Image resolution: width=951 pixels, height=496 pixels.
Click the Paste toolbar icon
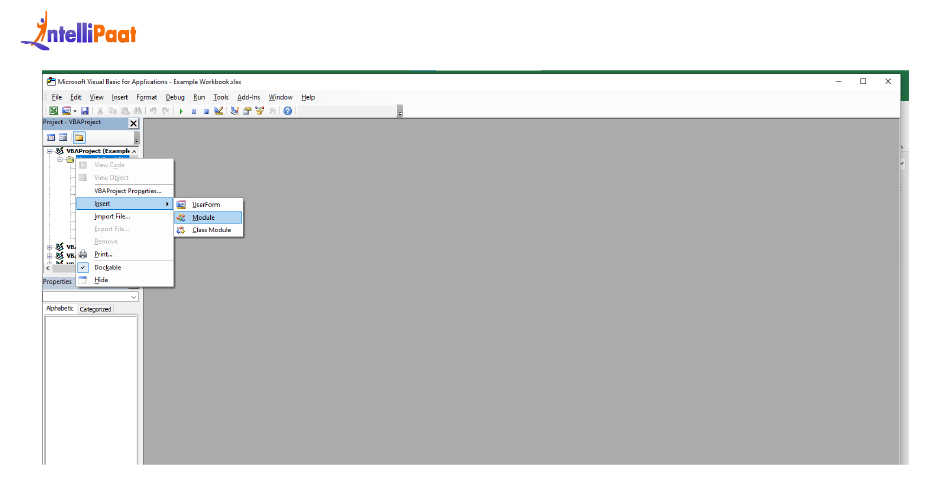tap(125, 111)
